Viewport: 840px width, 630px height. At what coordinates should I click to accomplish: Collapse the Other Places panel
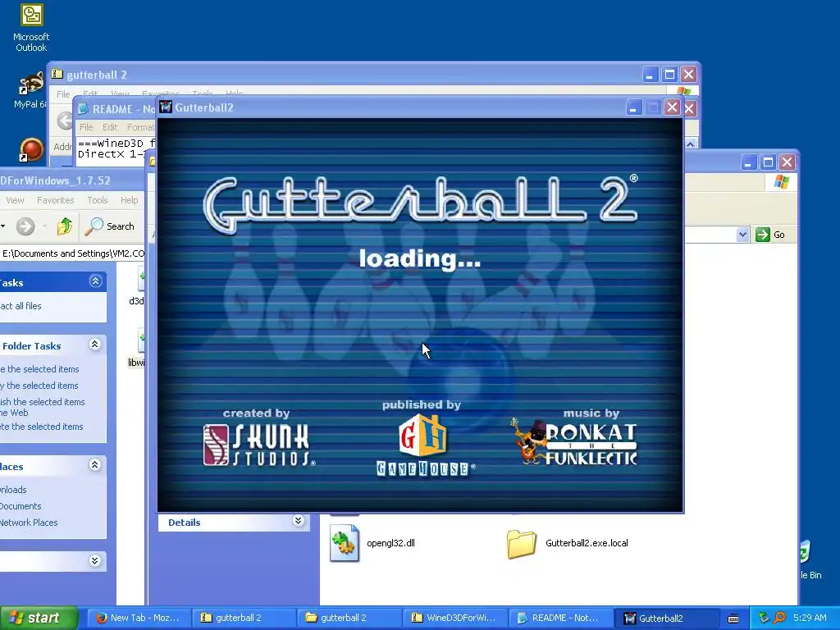point(95,465)
